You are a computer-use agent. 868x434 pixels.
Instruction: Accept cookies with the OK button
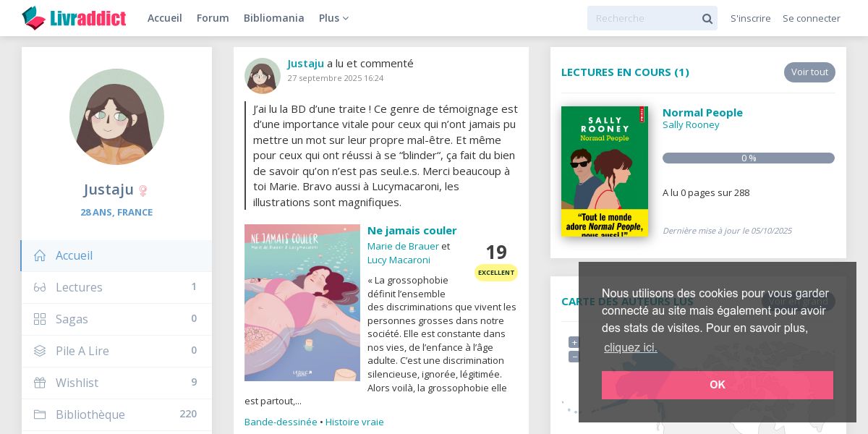pyautogui.click(x=718, y=385)
